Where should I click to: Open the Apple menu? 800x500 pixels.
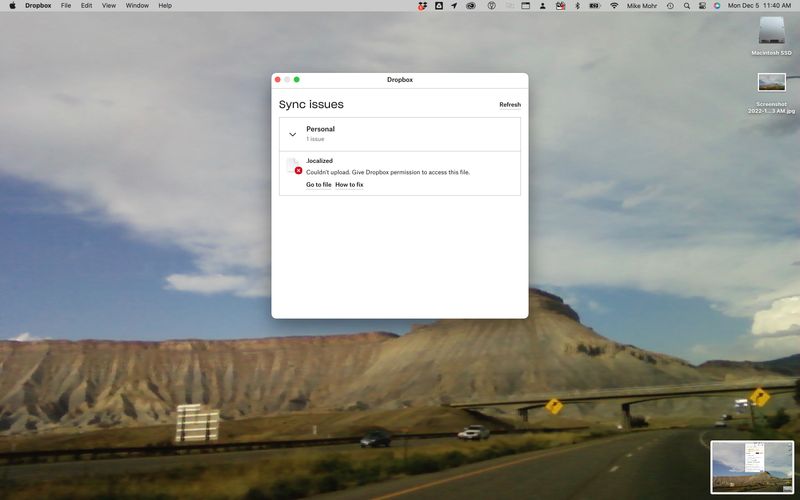pyautogui.click(x=12, y=6)
